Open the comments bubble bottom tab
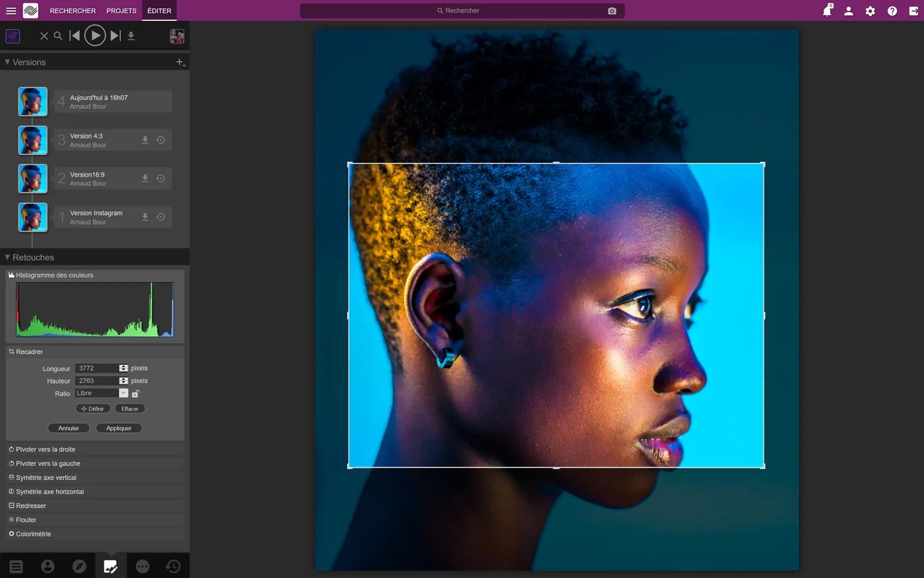Screen dimensions: 924x578 pyautogui.click(x=142, y=566)
